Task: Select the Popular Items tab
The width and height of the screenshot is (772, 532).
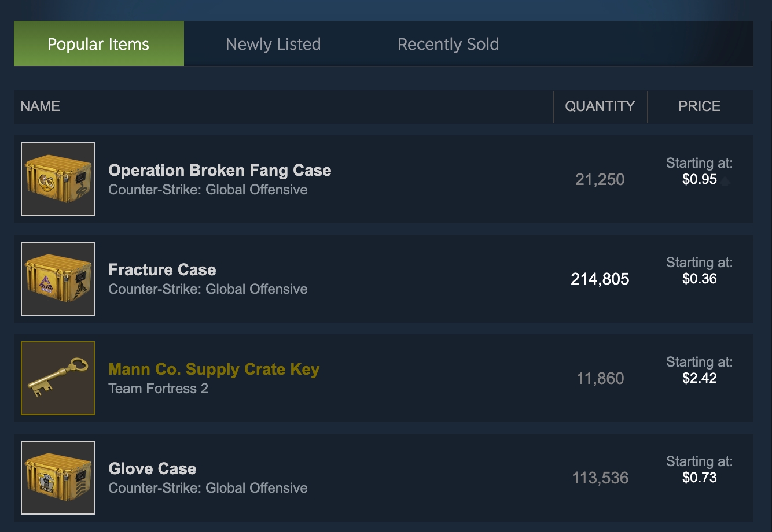Action: [x=98, y=44]
